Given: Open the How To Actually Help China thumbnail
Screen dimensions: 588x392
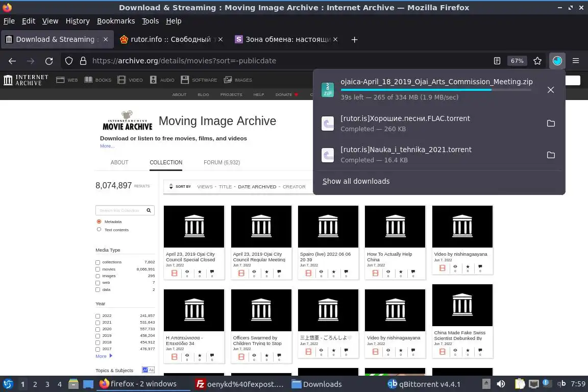Looking at the screenshot, I should (395, 227).
